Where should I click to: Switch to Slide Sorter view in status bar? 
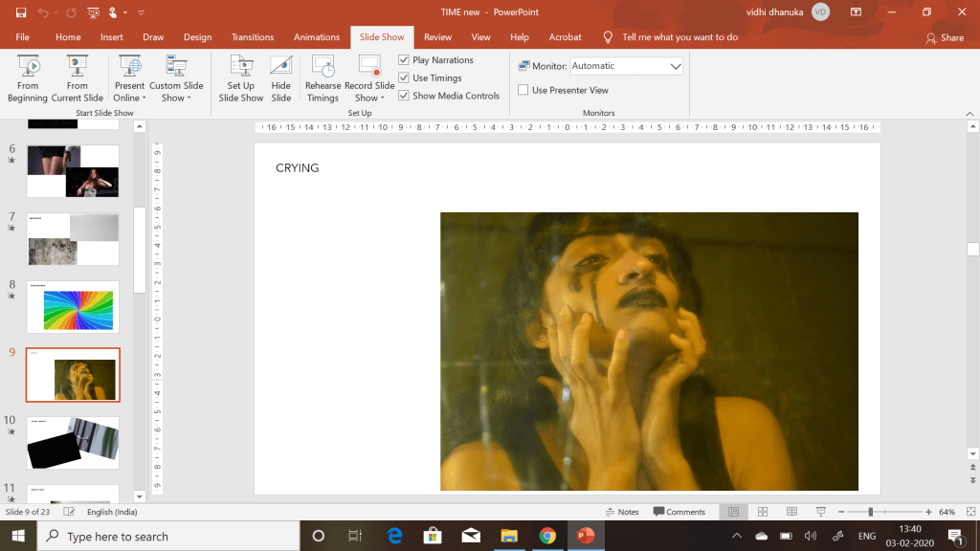click(764, 512)
